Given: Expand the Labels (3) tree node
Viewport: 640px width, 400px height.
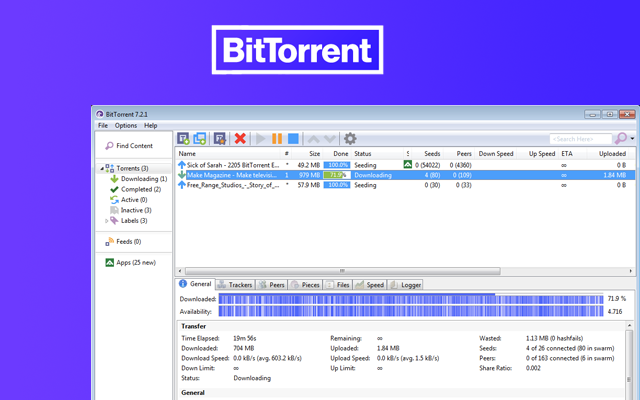Looking at the screenshot, I should (x=107, y=221).
